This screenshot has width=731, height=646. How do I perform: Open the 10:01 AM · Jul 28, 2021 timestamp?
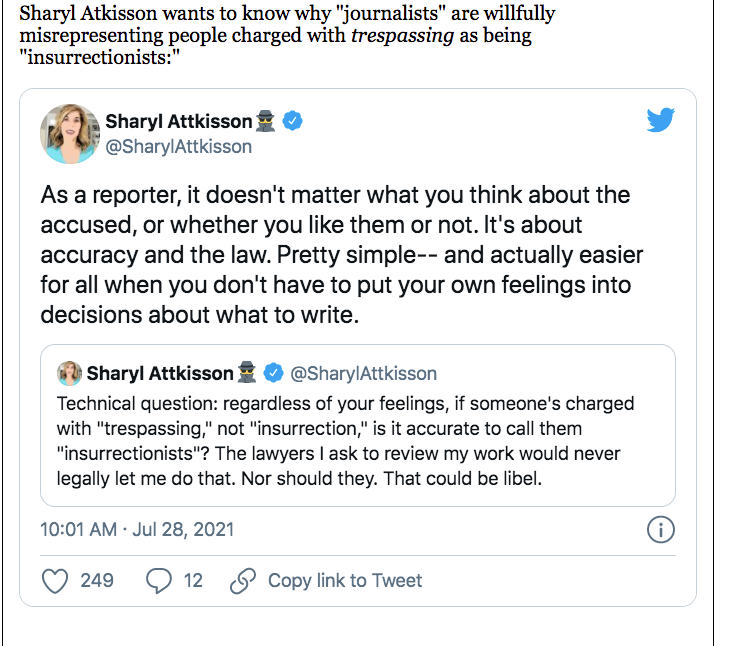point(137,529)
